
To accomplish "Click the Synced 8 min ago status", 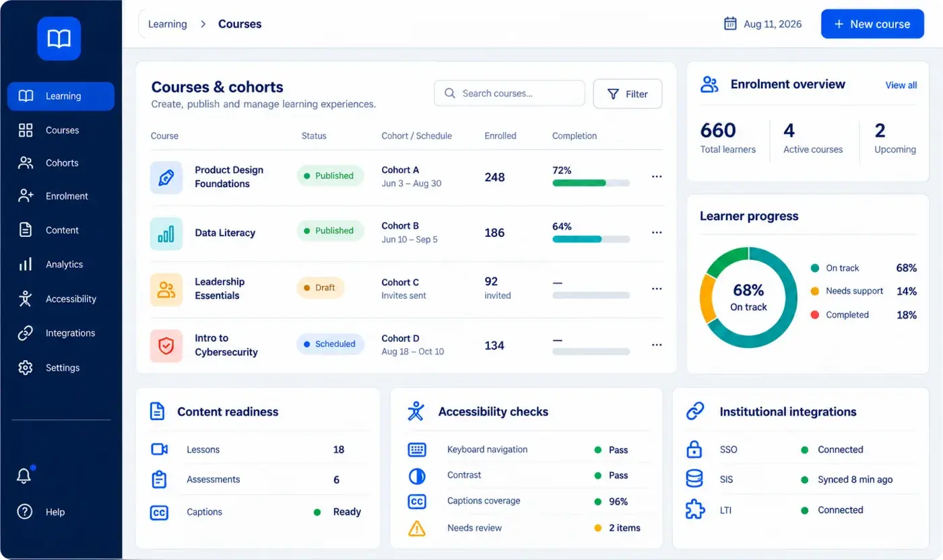I will pyautogui.click(x=855, y=480).
